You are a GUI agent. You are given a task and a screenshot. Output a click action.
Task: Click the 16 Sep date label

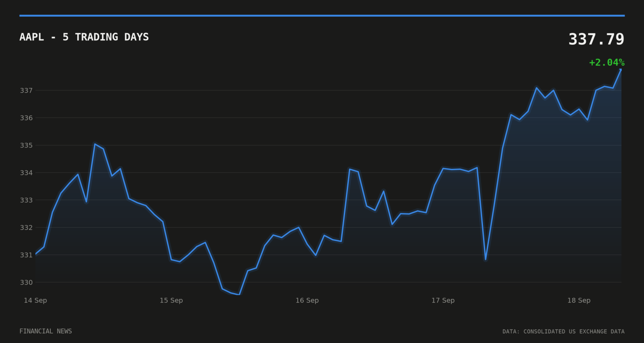pyautogui.click(x=307, y=300)
